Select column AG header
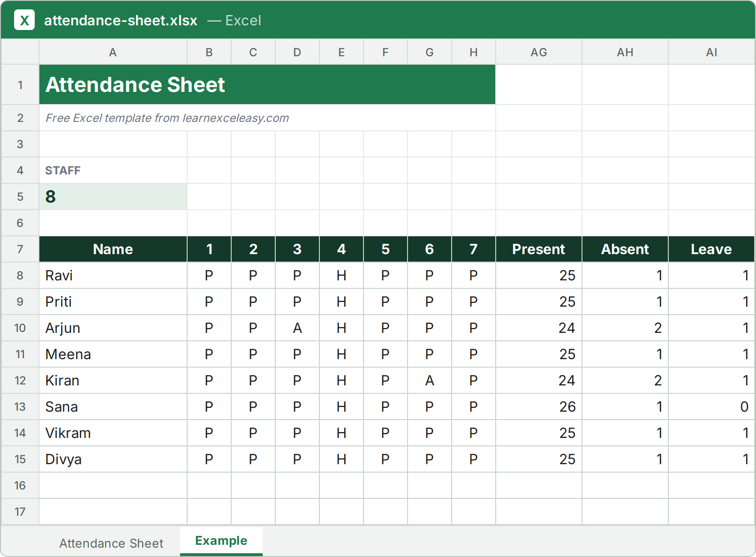The height and width of the screenshot is (557, 756). point(539,52)
